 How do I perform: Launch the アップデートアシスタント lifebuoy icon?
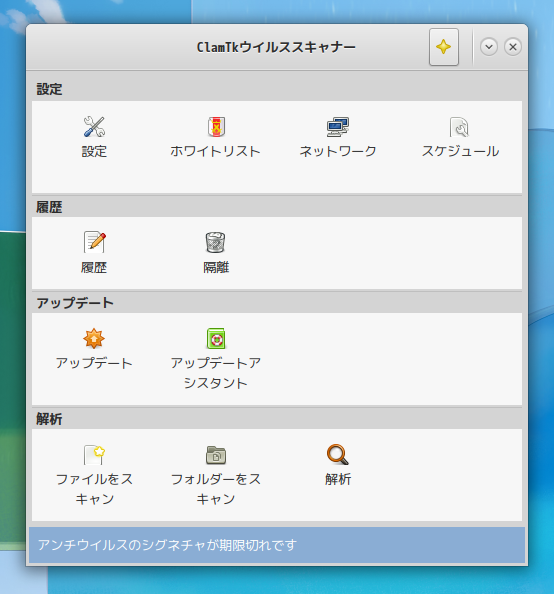pos(216,338)
